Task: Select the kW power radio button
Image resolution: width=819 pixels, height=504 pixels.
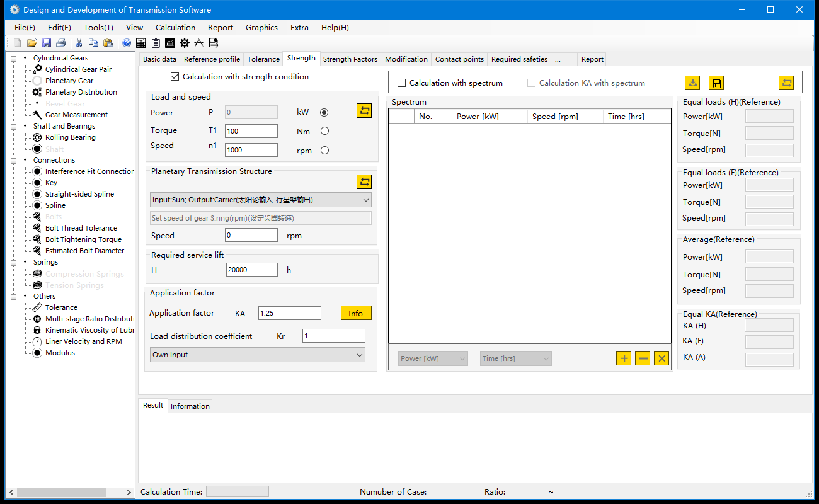Action: point(324,113)
